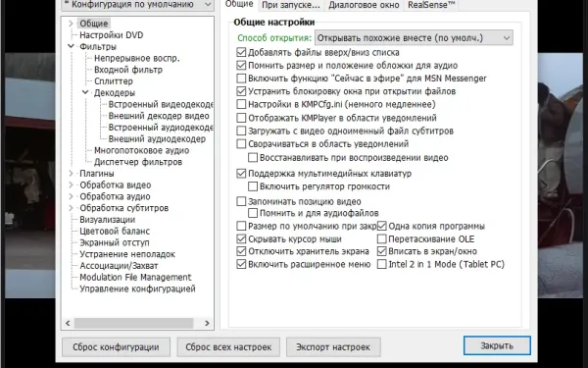This screenshot has height=368, width=588.
Task: Expand the Обработка субтитров node
Action: (x=71, y=208)
